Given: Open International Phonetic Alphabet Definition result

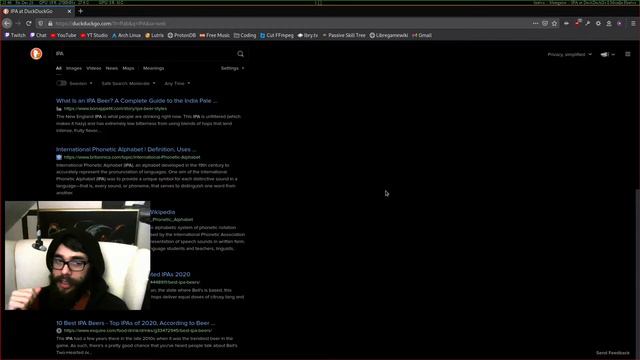Looking at the screenshot, I should click(x=126, y=149).
